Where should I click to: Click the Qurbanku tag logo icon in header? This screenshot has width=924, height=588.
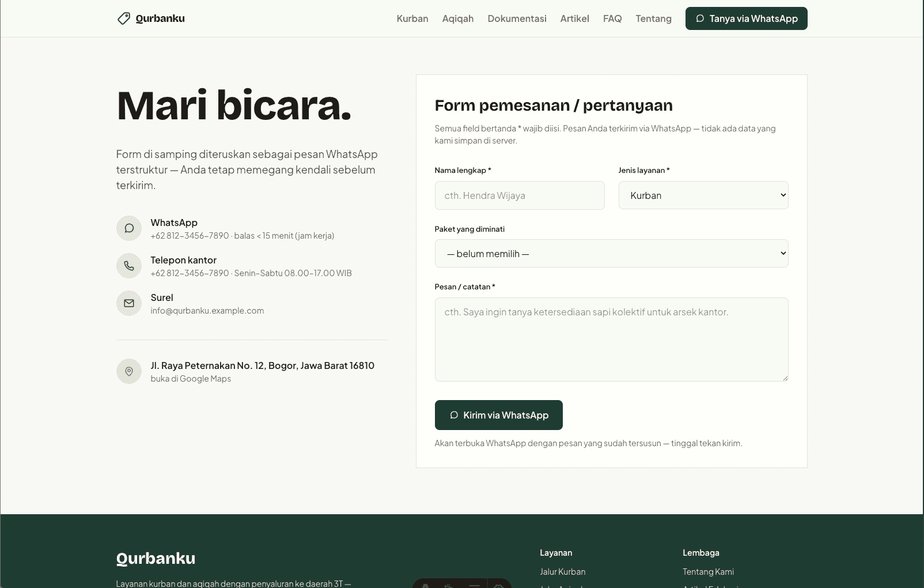(x=123, y=18)
